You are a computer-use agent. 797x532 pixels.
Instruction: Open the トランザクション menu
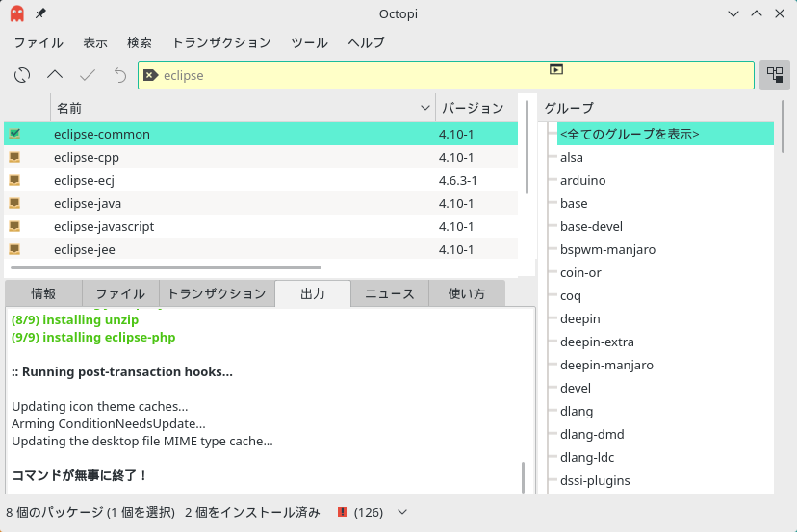point(221,42)
